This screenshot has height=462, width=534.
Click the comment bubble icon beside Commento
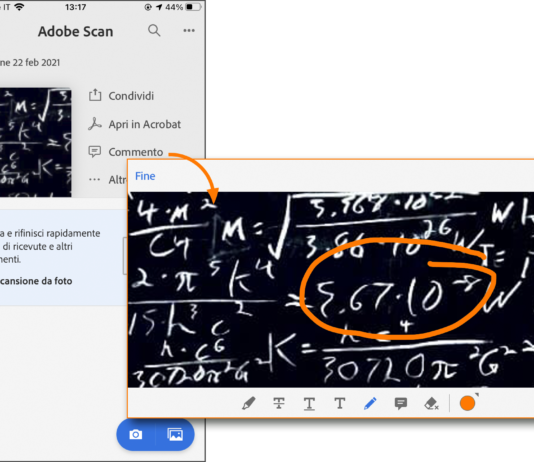(95, 152)
